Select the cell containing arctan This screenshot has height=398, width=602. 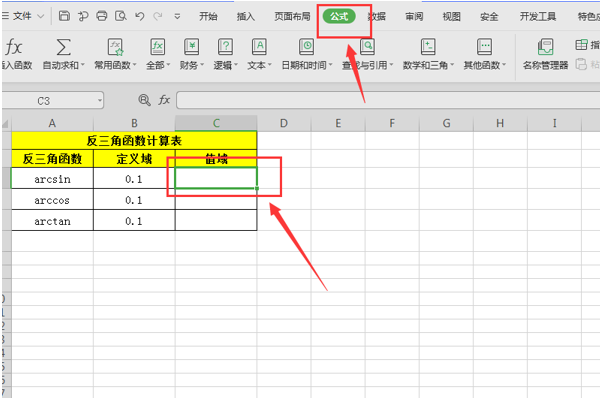point(52,220)
